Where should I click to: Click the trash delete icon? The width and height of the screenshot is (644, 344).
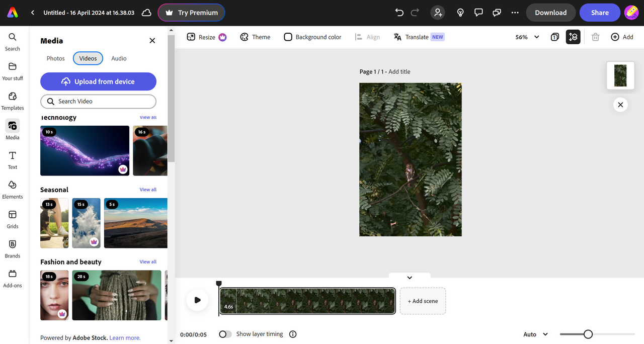coord(595,37)
